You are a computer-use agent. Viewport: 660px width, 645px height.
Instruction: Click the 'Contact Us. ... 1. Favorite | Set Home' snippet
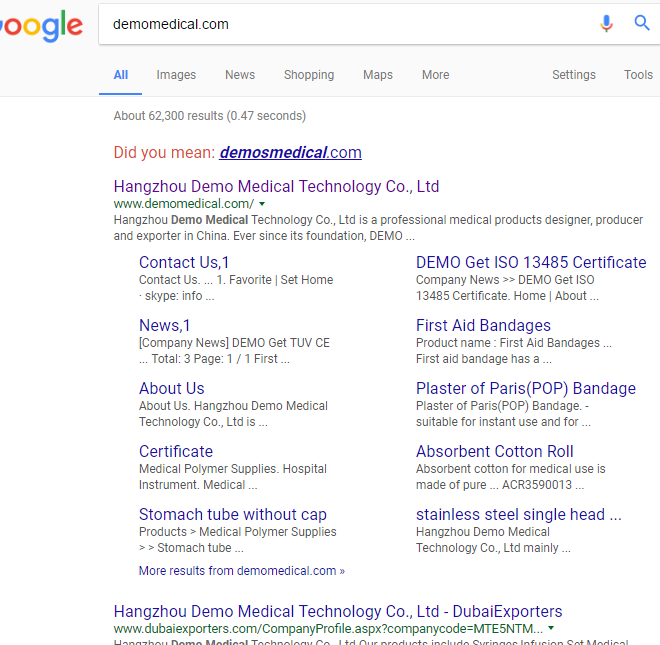tap(236, 280)
